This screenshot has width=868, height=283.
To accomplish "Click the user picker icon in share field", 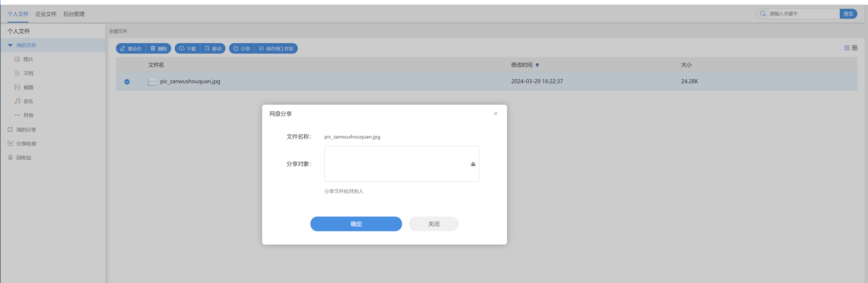I will pyautogui.click(x=473, y=164).
